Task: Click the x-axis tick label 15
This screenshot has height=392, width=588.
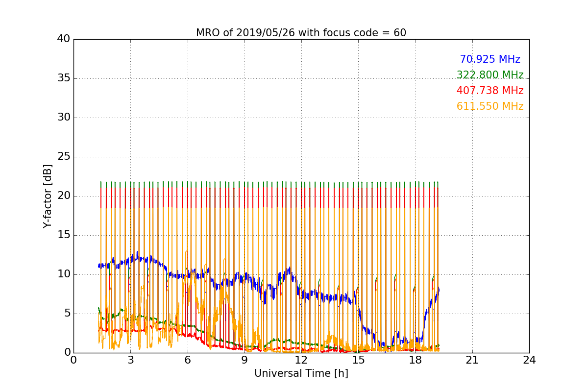Action: pos(358,360)
